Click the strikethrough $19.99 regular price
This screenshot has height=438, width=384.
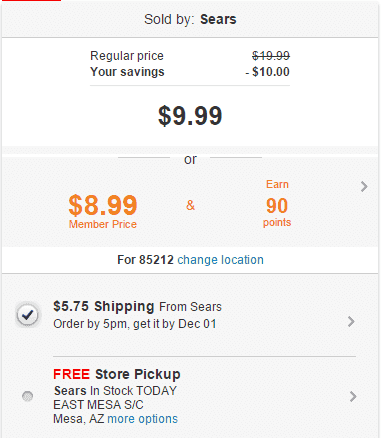[271, 56]
